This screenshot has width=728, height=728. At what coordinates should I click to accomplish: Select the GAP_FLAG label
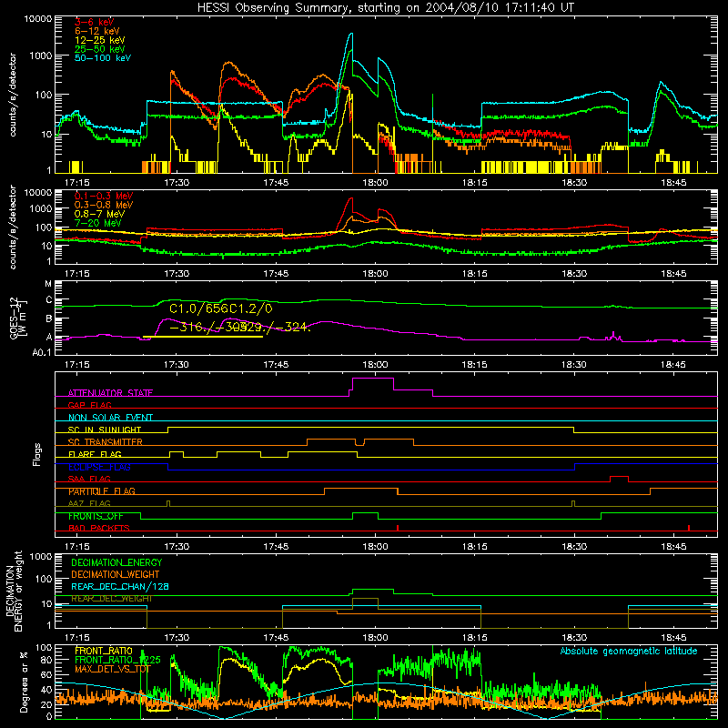[x=89, y=405]
